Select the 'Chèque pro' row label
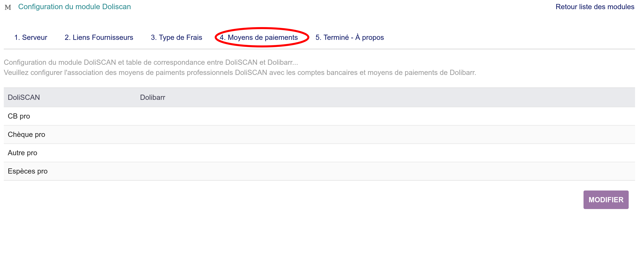Screen dimensions: 644x272 pyautogui.click(x=26, y=135)
